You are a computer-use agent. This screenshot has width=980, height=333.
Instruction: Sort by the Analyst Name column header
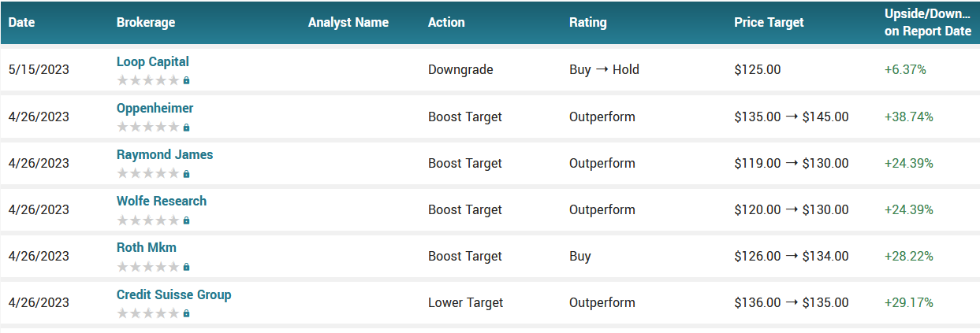tap(348, 22)
